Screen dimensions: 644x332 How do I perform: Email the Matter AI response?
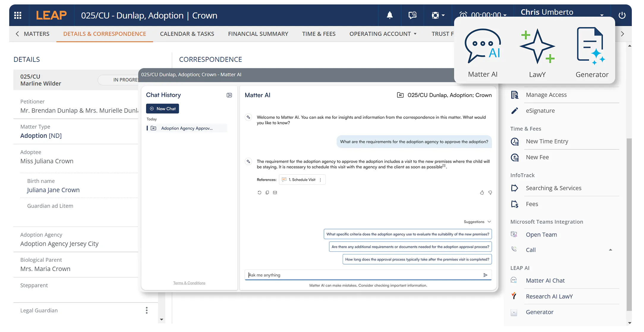(275, 192)
